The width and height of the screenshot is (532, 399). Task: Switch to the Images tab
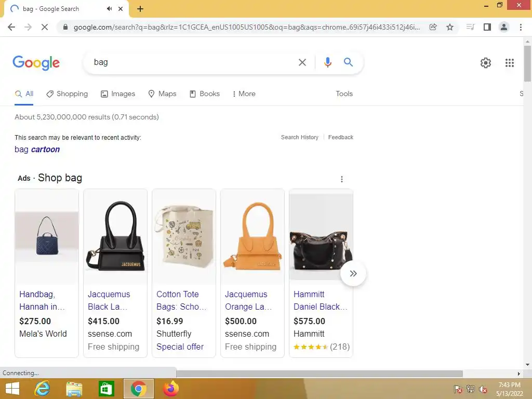point(118,94)
